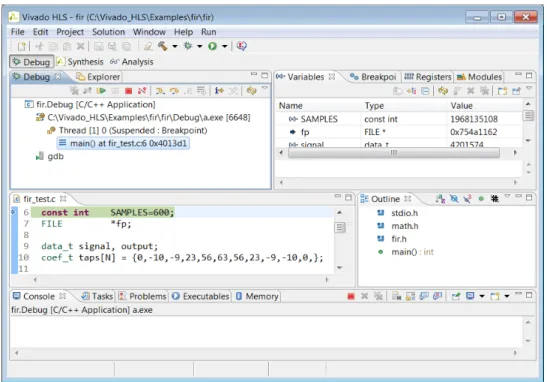Click code line const int SAMPLES=600;
The height and width of the screenshot is (382, 547).
[x=107, y=212]
